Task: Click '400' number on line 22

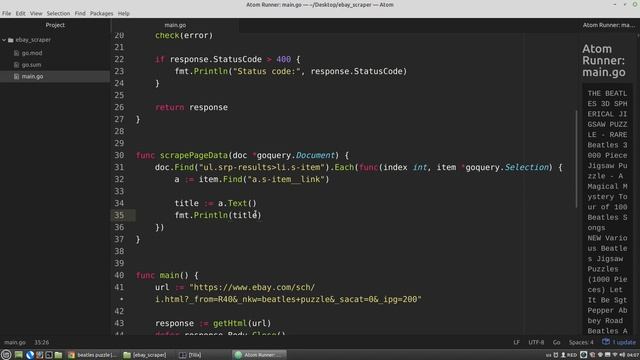Action: [x=283, y=59]
